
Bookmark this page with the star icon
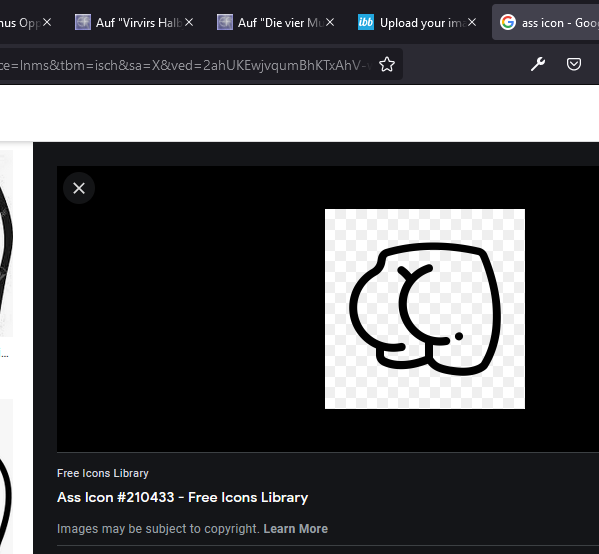[x=387, y=65]
